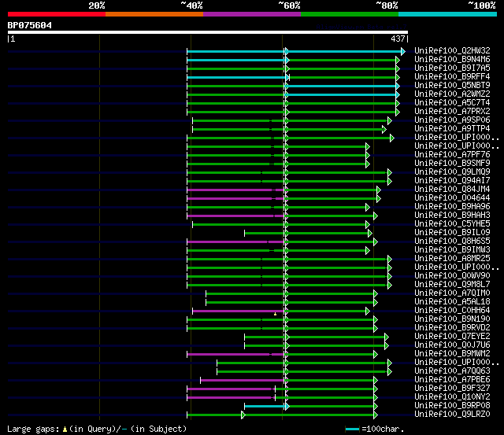Image resolution: width=504 pixels, height=435 pixels.
Task: Click UniRef100_C5YHE5 label
Action: (x=452, y=224)
